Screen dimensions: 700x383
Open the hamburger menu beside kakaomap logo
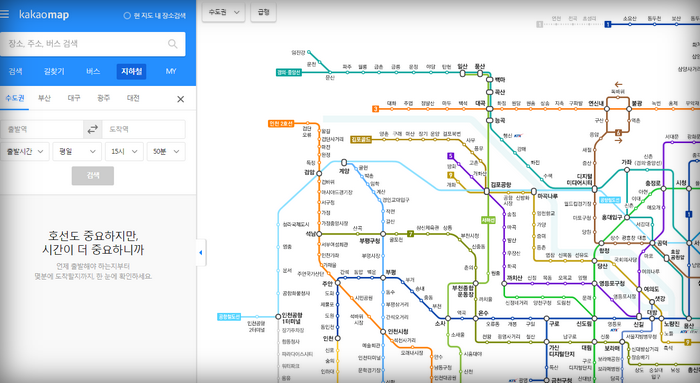point(4,14)
